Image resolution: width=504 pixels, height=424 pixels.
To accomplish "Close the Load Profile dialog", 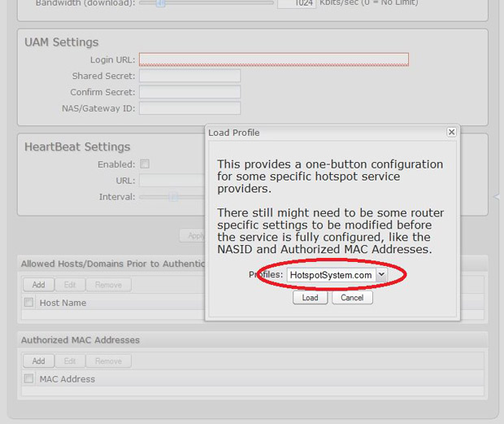I will pos(451,132).
